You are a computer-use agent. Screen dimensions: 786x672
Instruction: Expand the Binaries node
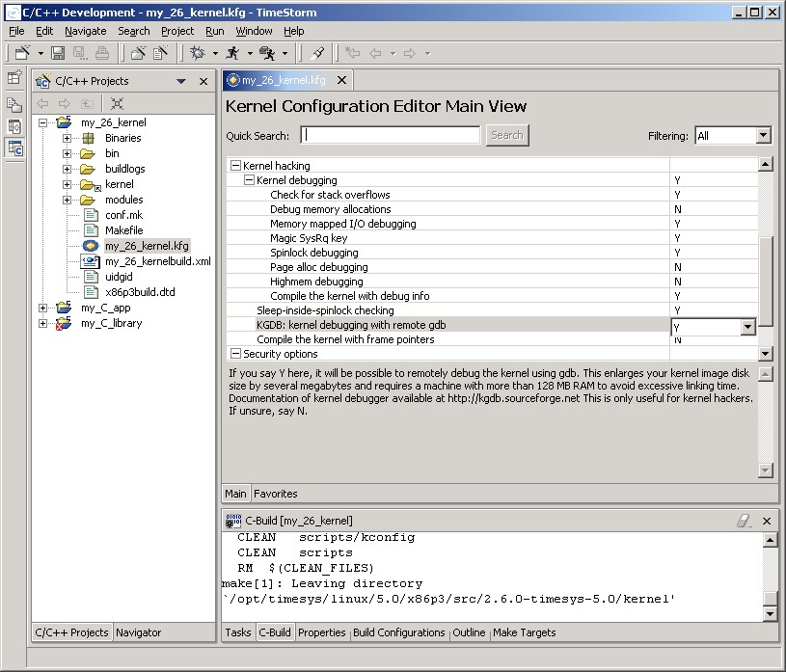click(x=67, y=138)
